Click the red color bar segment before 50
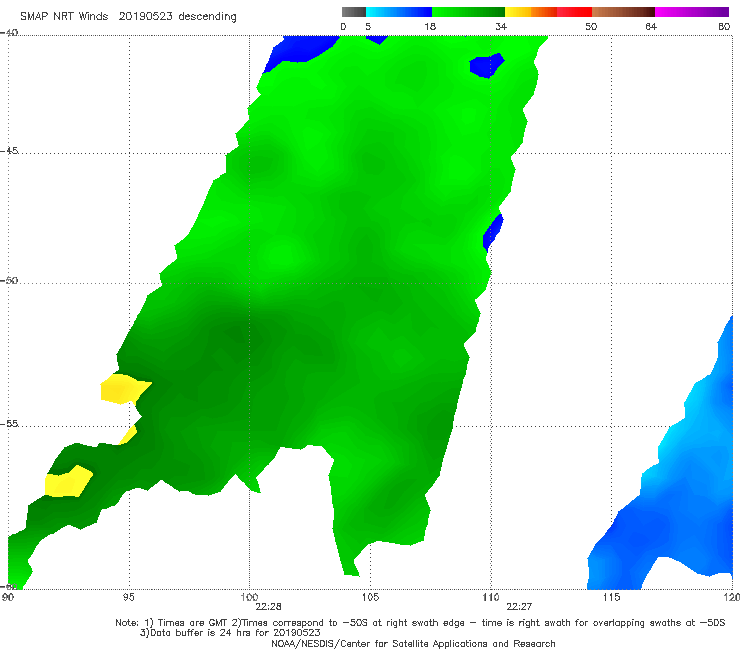 coord(574,12)
